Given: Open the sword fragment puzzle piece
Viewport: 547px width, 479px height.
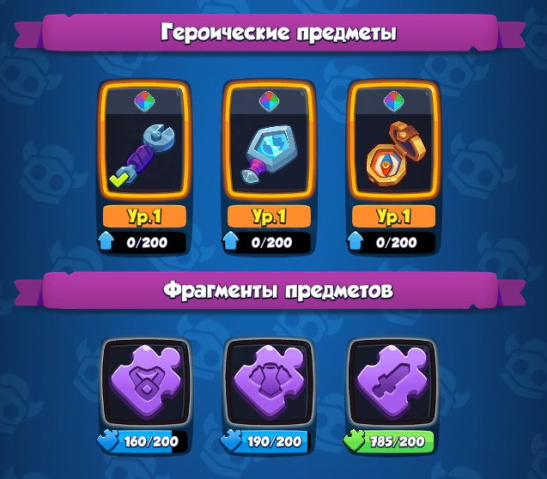Looking at the screenshot, I should tap(393, 382).
